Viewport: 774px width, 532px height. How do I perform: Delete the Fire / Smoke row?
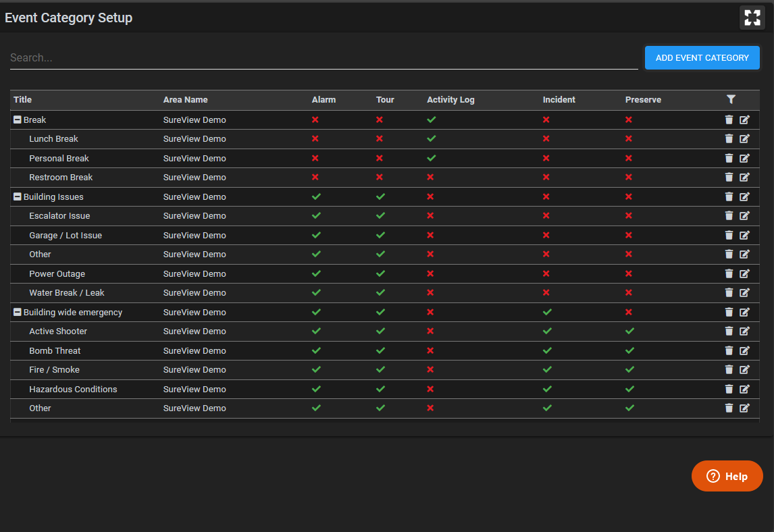729,370
